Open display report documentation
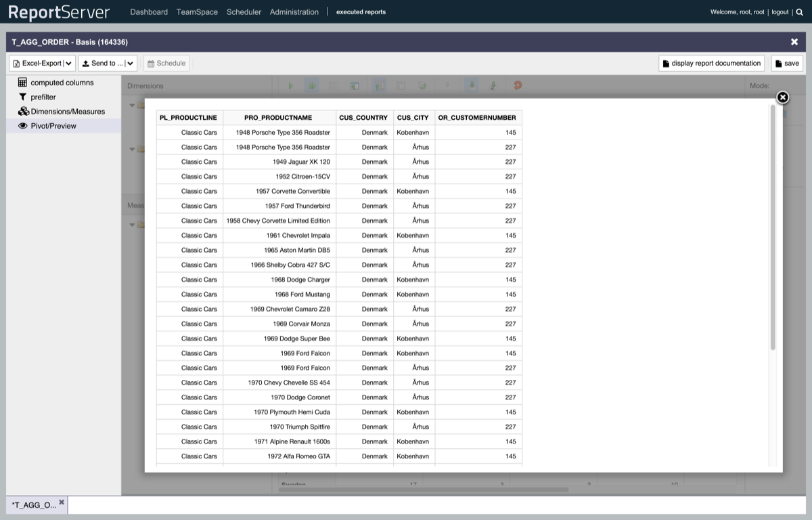Screen dimensions: 812x520 tap(712, 63)
